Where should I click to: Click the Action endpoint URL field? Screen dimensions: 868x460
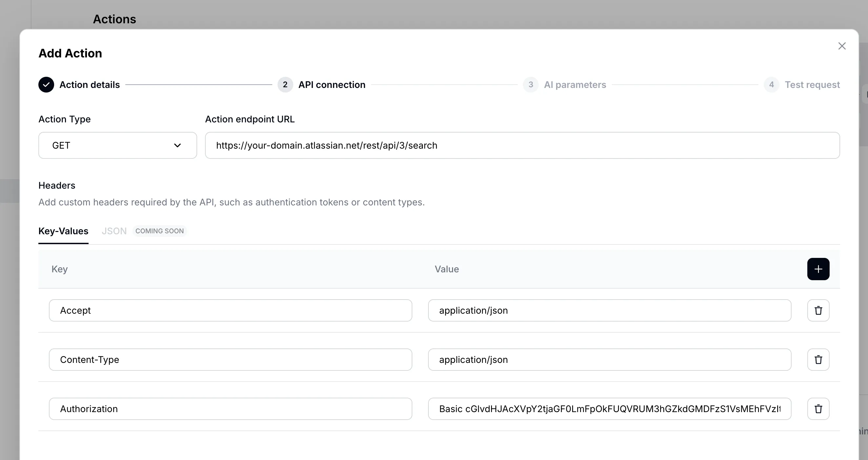[x=522, y=145]
